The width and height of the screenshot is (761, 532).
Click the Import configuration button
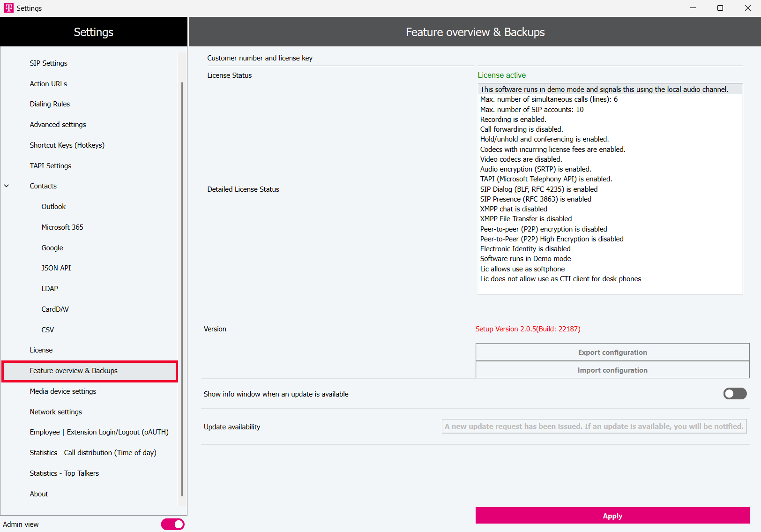coord(612,370)
